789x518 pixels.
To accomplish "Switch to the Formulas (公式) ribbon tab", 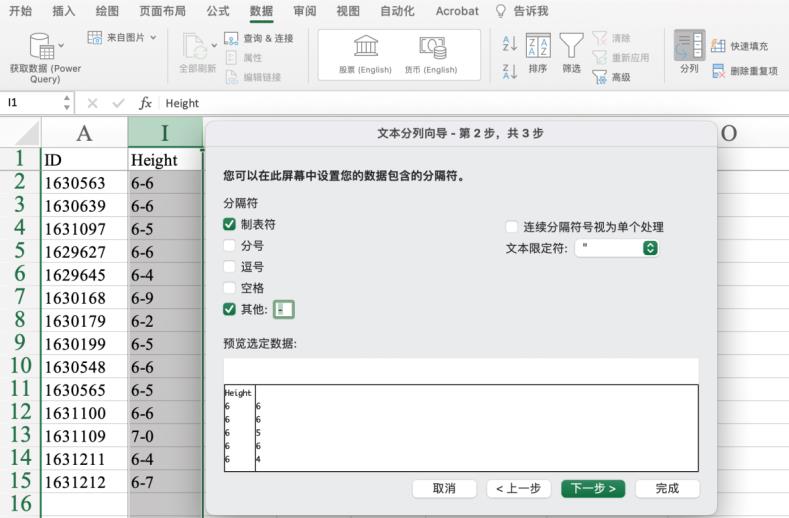I will 217,11.
